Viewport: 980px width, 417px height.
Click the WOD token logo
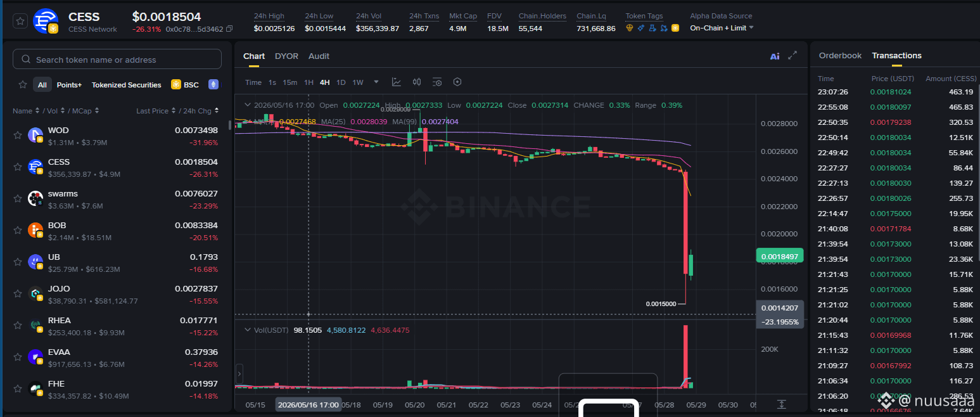click(35, 135)
